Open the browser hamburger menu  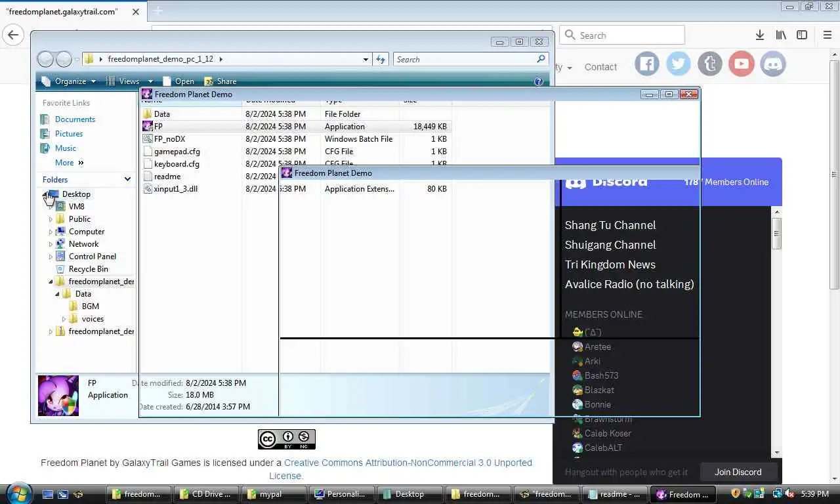[827, 35]
